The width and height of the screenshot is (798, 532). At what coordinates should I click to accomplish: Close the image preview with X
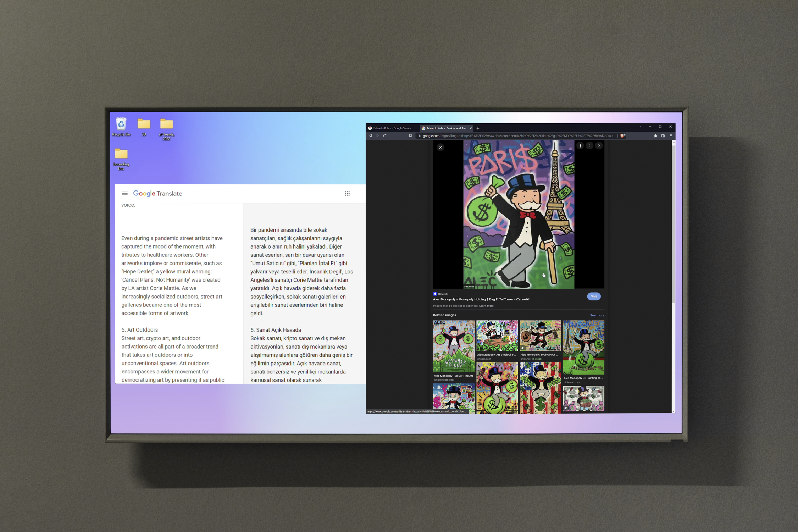click(x=440, y=147)
